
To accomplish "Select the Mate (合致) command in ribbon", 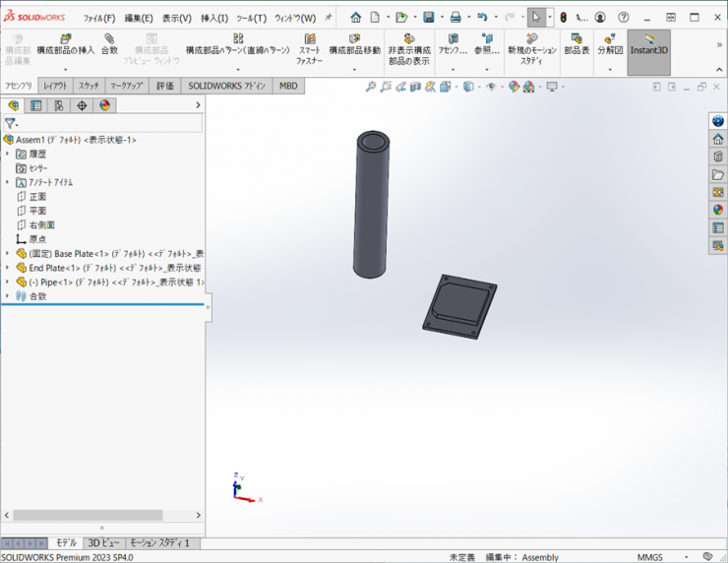I will click(x=109, y=44).
